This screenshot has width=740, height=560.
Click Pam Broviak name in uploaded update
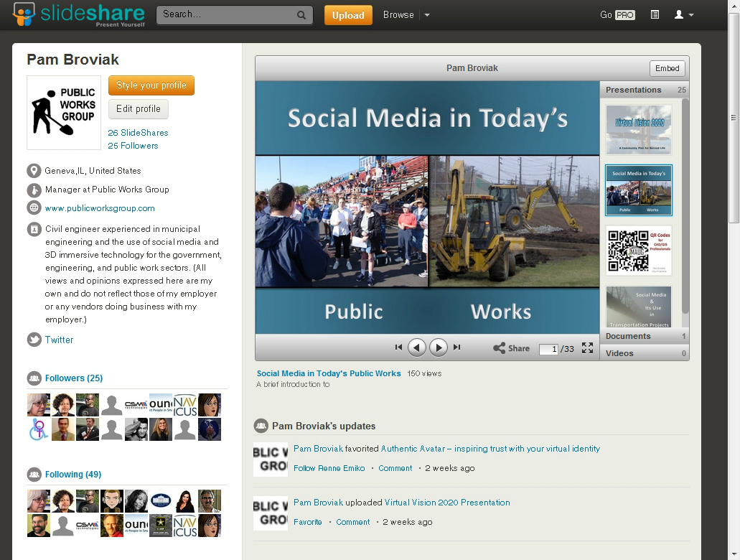coord(318,503)
